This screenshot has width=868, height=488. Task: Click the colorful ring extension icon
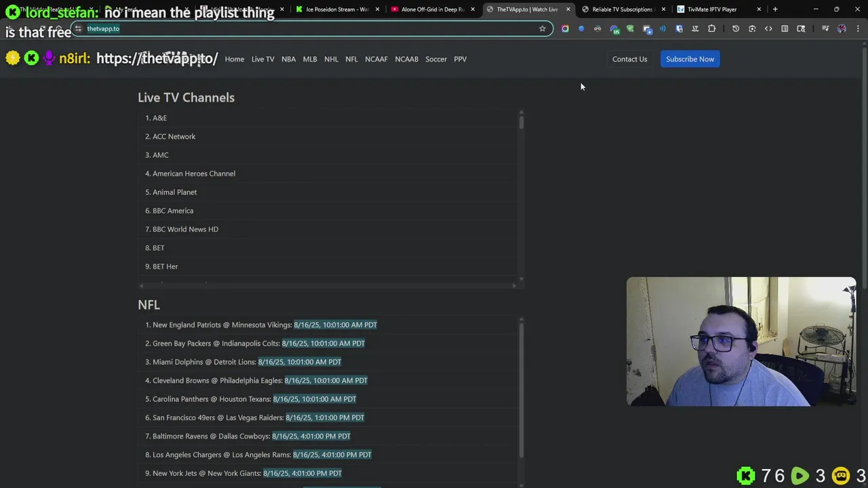coord(565,28)
